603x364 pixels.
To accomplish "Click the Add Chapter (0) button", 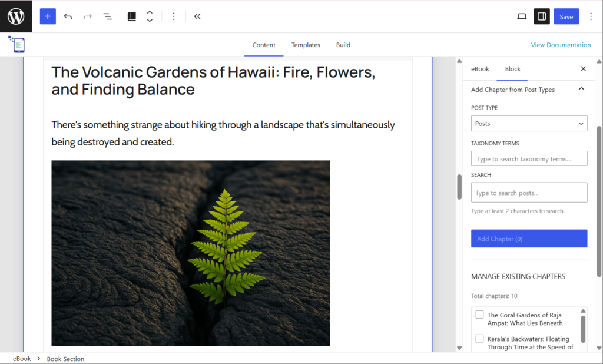I will pyautogui.click(x=529, y=239).
